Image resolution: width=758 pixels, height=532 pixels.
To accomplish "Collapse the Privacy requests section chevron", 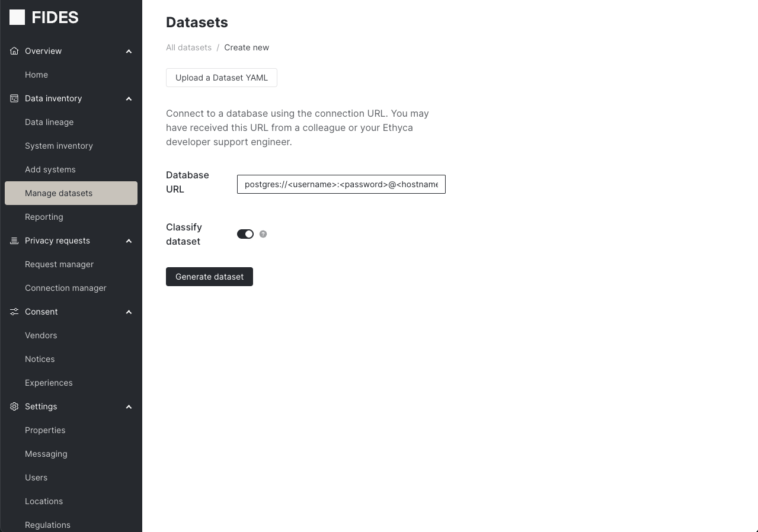I will 129,241.
